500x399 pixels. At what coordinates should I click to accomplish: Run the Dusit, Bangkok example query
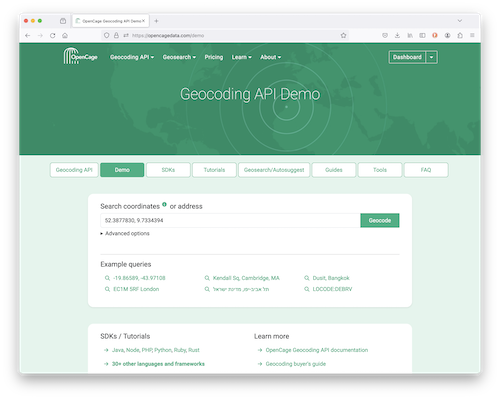(x=331, y=278)
